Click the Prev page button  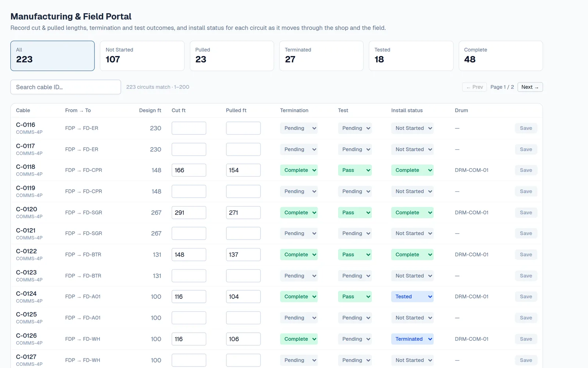click(x=474, y=87)
